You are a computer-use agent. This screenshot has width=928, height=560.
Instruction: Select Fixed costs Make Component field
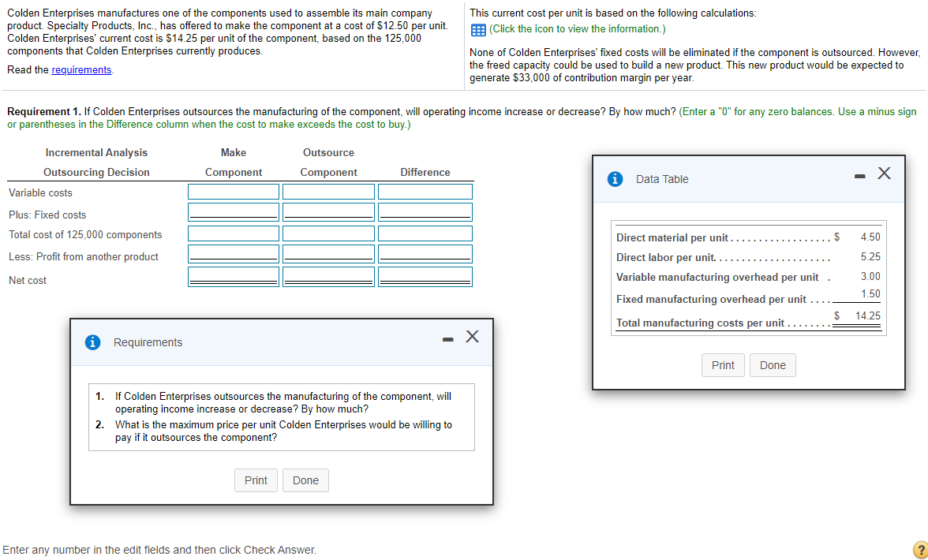234,212
